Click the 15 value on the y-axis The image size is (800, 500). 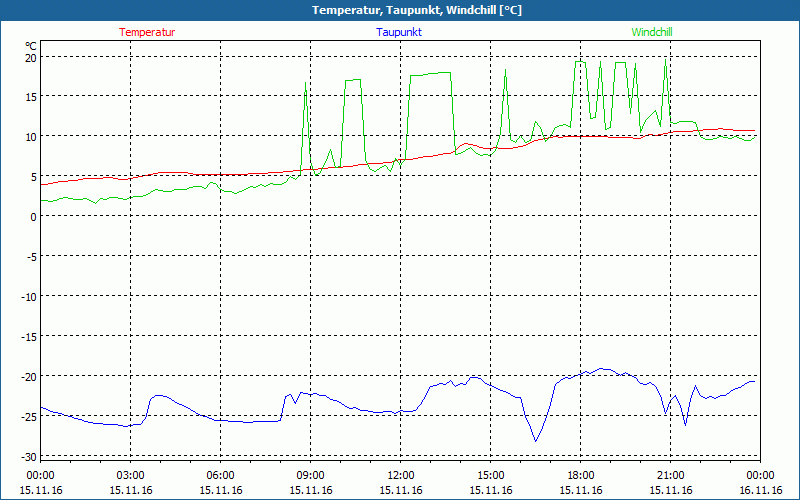[31, 97]
